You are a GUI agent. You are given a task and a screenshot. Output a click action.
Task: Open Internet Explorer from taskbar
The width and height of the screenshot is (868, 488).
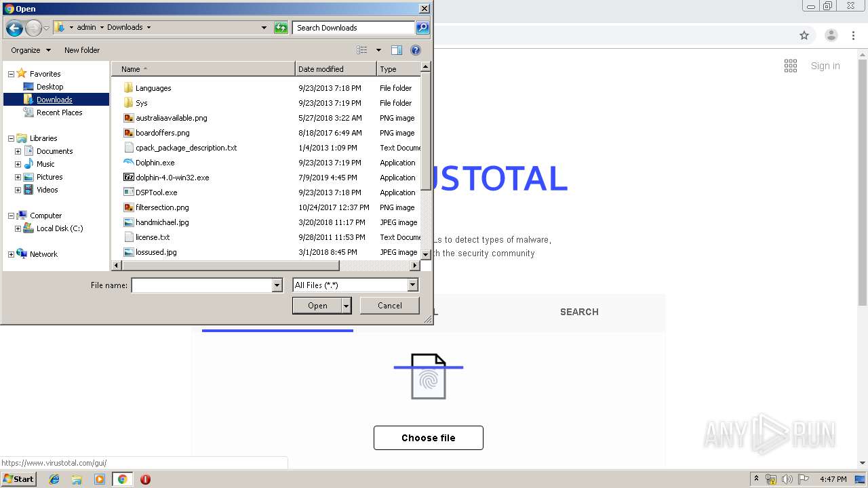coord(54,479)
